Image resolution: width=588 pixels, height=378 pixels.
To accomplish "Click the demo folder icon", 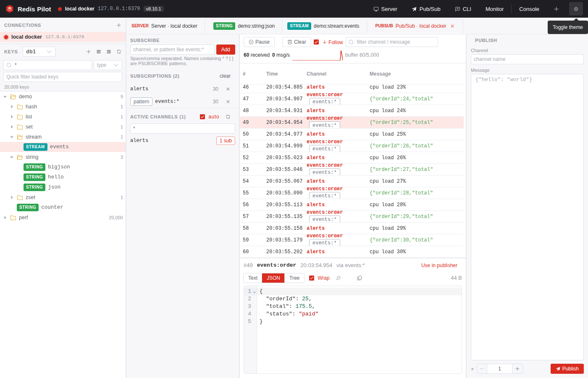I will pos(13,97).
